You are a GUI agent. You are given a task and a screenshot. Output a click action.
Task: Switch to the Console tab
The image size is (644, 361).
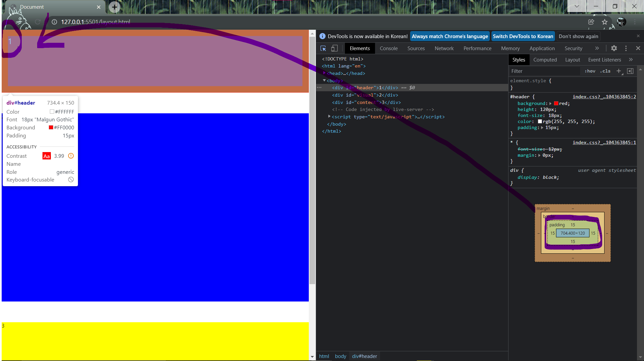pos(388,48)
